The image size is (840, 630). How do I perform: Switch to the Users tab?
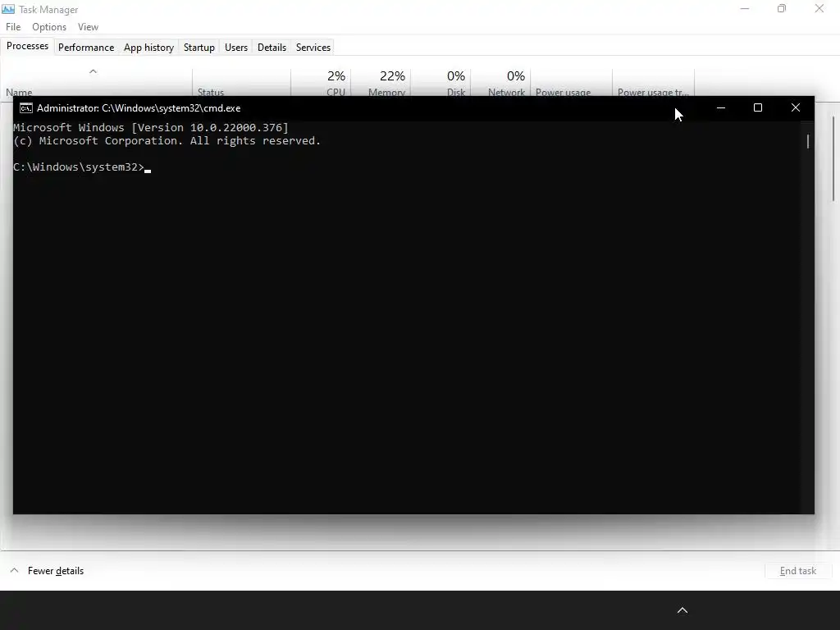pyautogui.click(x=235, y=47)
